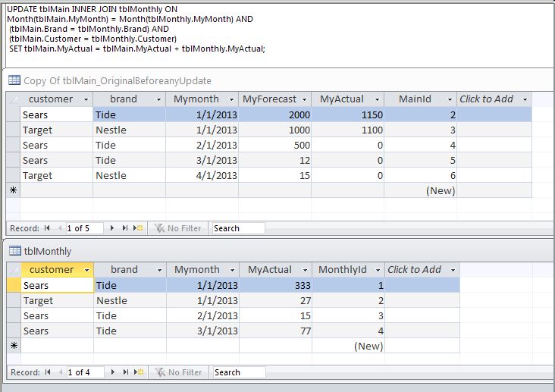The width and height of the screenshot is (555, 392).
Task: Go to next record in tblMain navigator
Action: tap(112, 228)
